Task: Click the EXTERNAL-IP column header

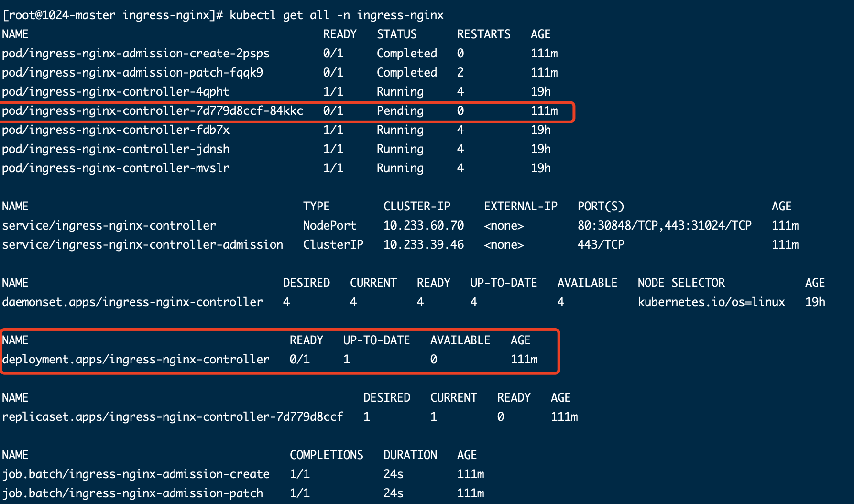Action: pos(521,207)
